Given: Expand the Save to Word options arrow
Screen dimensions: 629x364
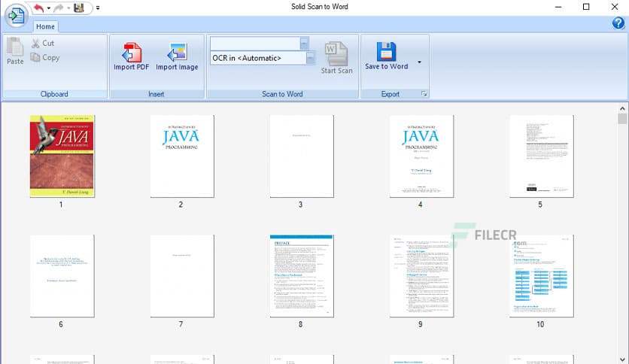Looking at the screenshot, I should [419, 62].
